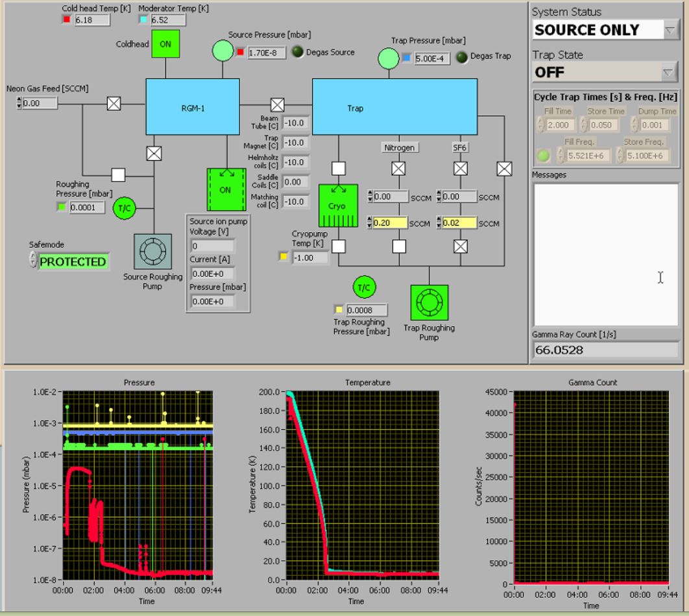
Task: Open the System Status dropdown
Action: pos(671,30)
